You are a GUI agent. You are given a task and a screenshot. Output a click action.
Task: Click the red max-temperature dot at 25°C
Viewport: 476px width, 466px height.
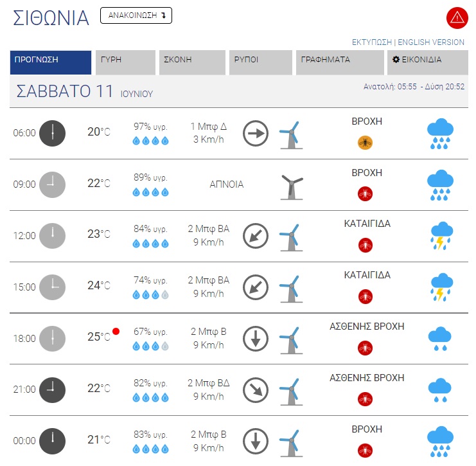click(116, 332)
